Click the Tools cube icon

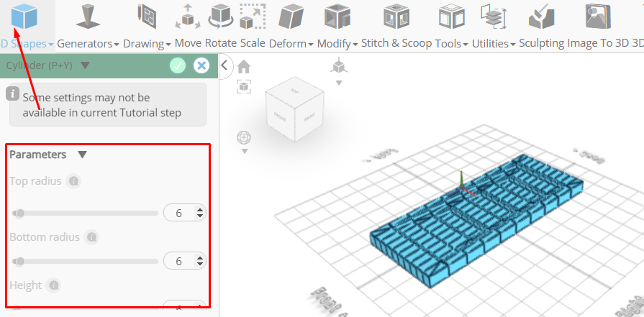[x=451, y=17]
